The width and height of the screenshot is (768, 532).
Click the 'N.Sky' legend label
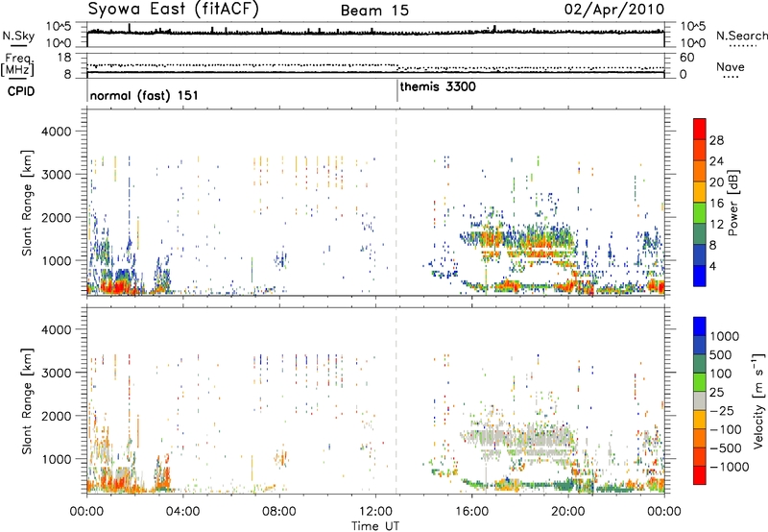(x=18, y=36)
